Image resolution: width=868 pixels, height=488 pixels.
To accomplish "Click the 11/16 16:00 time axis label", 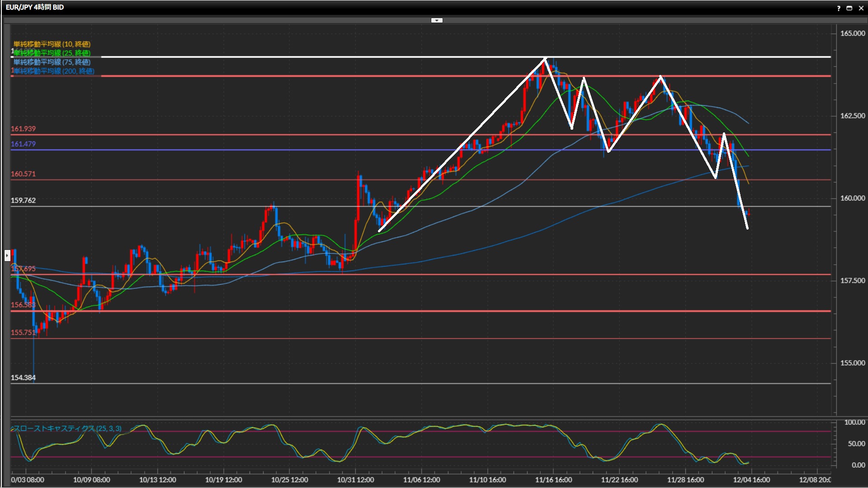I will point(553,480).
